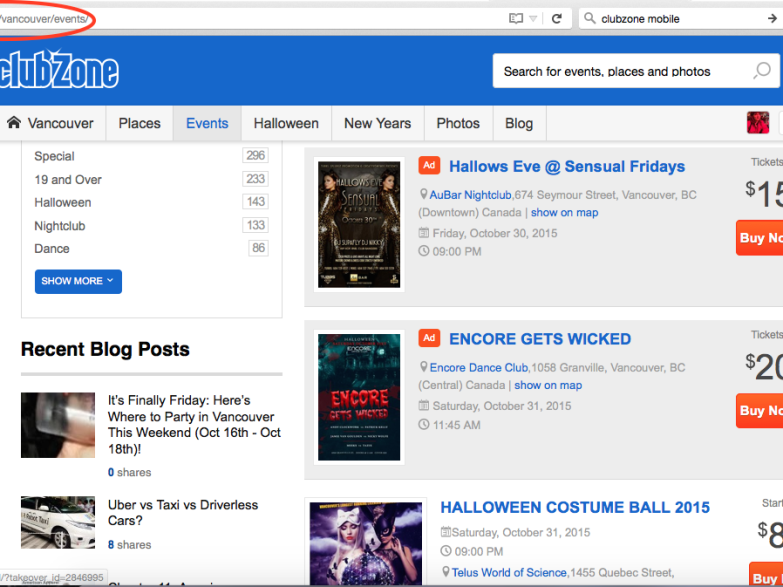Filter by Nightclub category
783x587 pixels.
[60, 226]
